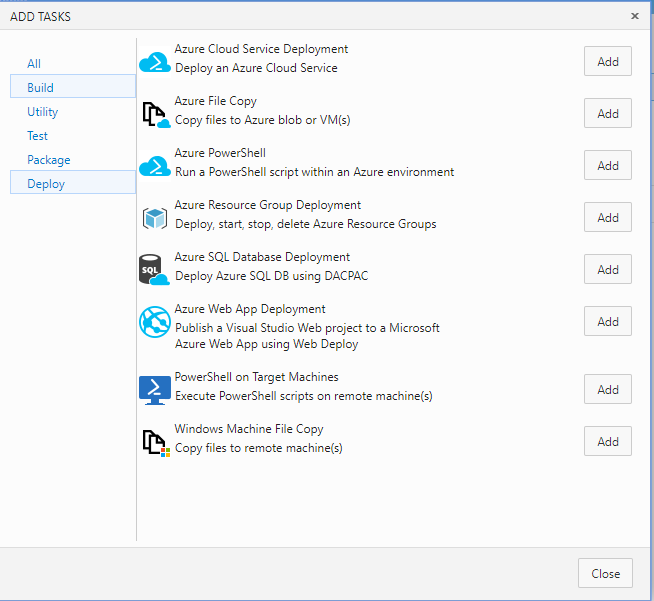Add the Windows Machine File Copy task
This screenshot has height=601, width=654.
click(608, 441)
